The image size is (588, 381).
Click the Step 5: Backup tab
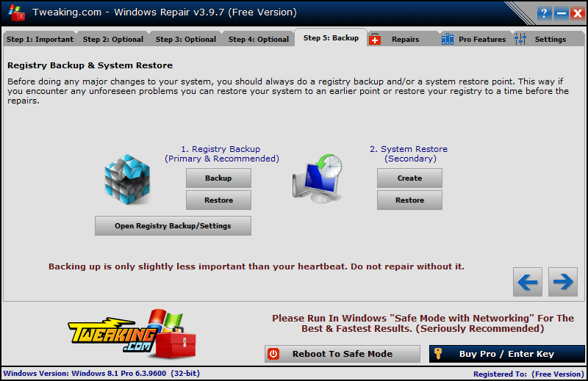pos(331,38)
